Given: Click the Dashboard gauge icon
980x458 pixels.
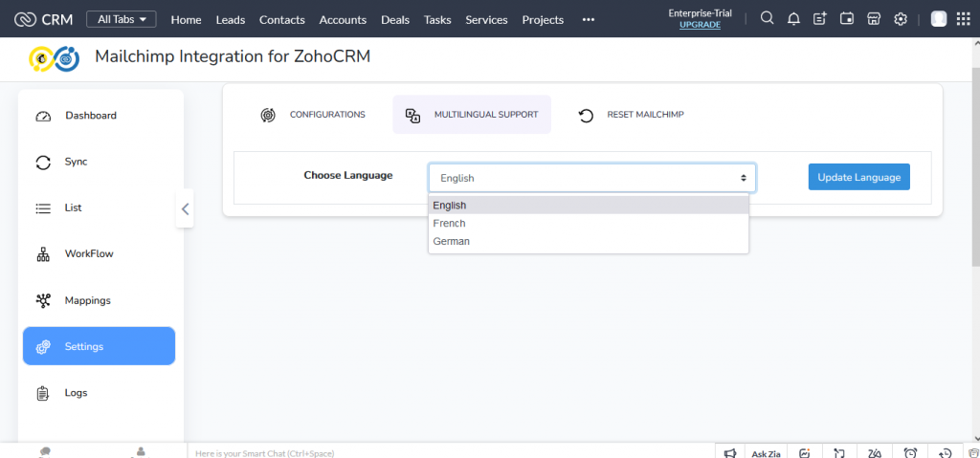Looking at the screenshot, I should point(42,117).
